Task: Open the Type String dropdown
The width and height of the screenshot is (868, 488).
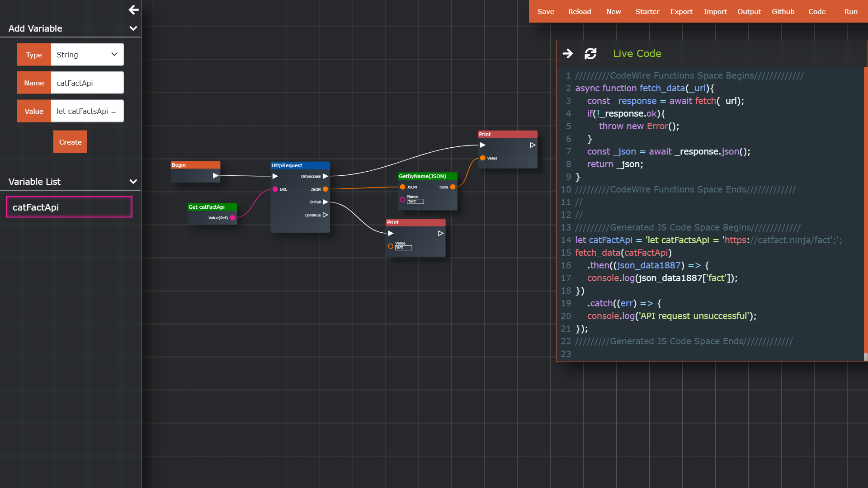Action: 87,55
